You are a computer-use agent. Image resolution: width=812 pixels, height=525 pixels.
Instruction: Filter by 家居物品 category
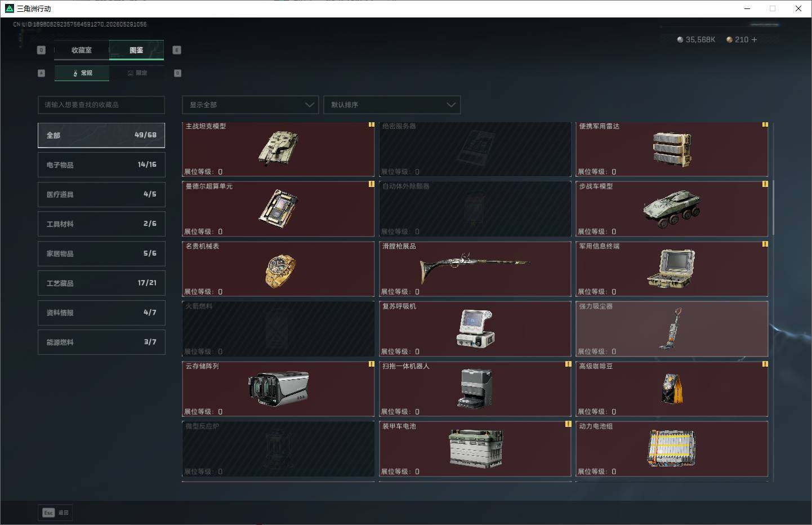click(101, 253)
